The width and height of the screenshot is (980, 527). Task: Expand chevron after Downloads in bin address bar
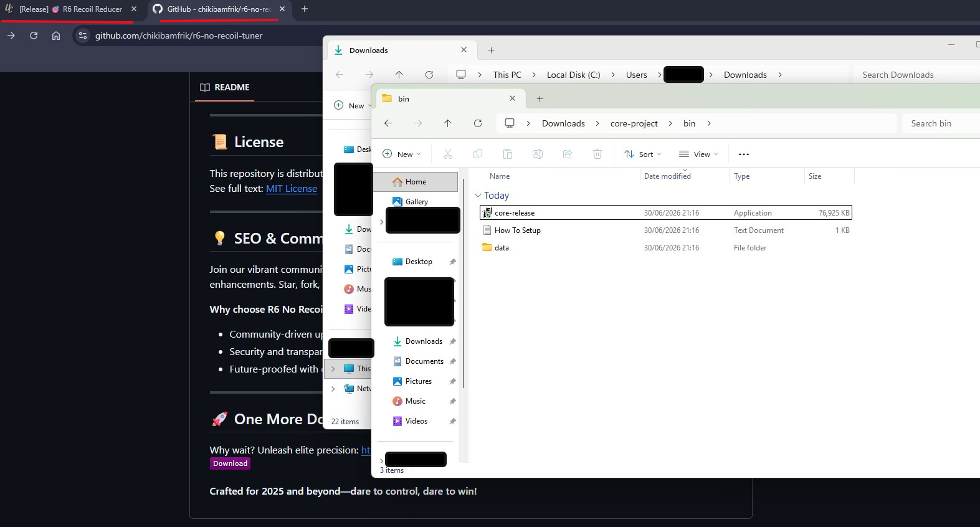(x=597, y=123)
